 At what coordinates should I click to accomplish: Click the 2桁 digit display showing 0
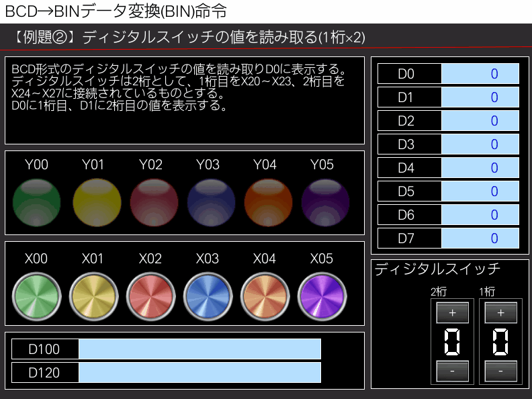pyautogui.click(x=452, y=342)
